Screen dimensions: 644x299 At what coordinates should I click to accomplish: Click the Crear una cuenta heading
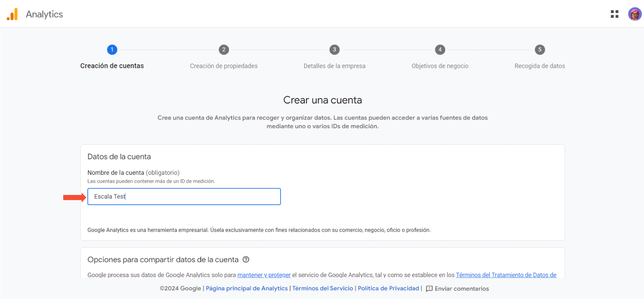(x=323, y=100)
